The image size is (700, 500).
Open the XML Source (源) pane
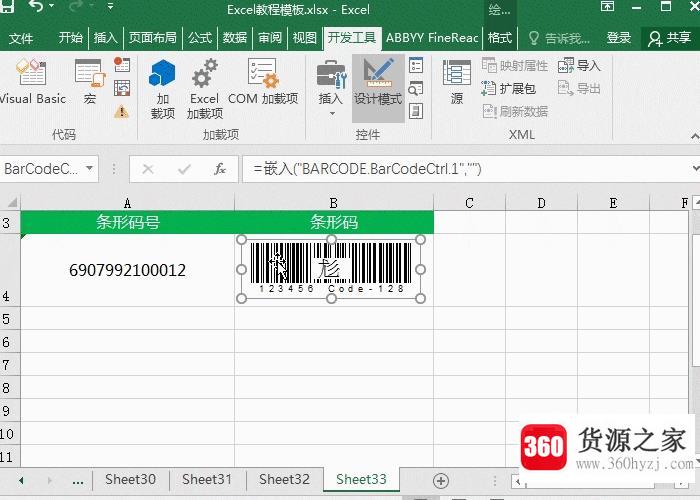[x=457, y=83]
